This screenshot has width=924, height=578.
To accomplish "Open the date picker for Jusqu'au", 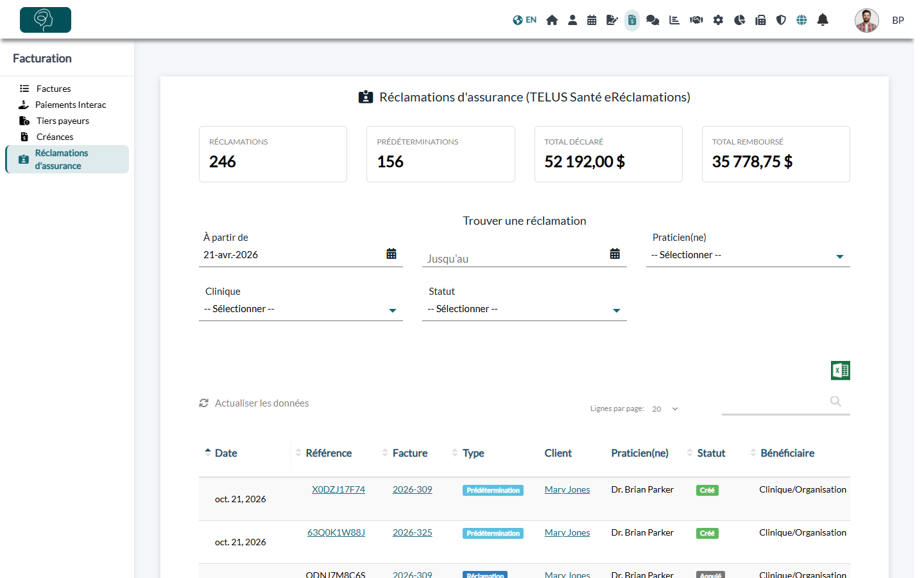I will click(615, 254).
